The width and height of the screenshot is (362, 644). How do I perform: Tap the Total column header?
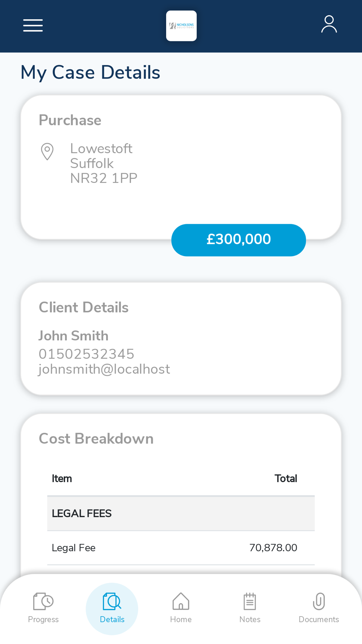[286, 478]
